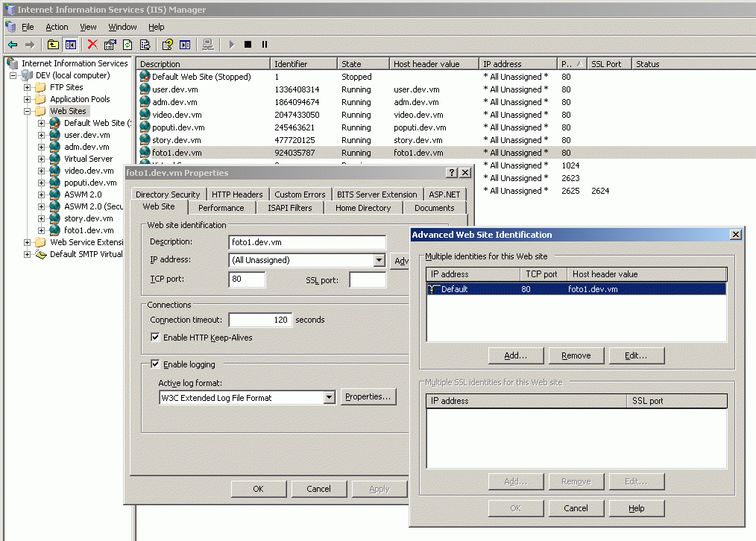Click Cancel in Advanced Web Site Identification
This screenshot has height=541, width=756.
(x=576, y=508)
